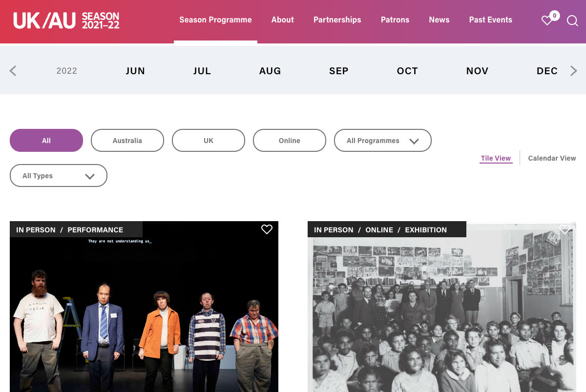Favourite the performance event with heart icon

click(267, 229)
